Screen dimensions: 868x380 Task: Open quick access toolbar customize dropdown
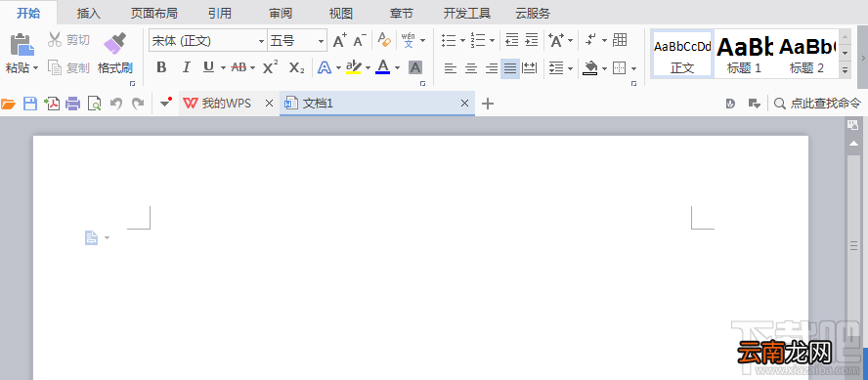(x=166, y=103)
